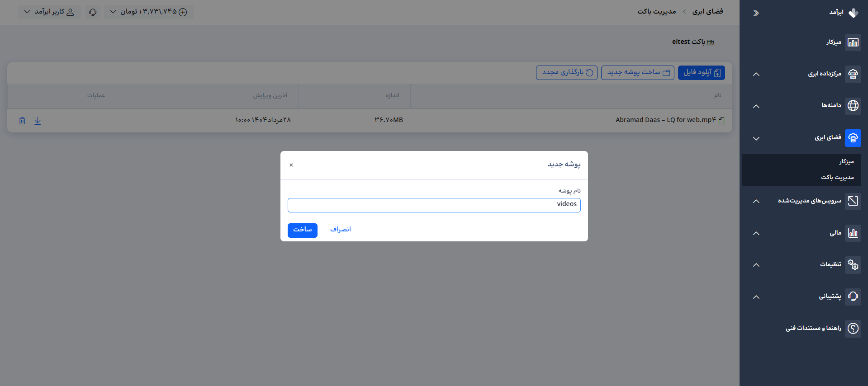868x386 pixels.
Task: Open the تومان balance dropdown
Action: click(x=149, y=12)
